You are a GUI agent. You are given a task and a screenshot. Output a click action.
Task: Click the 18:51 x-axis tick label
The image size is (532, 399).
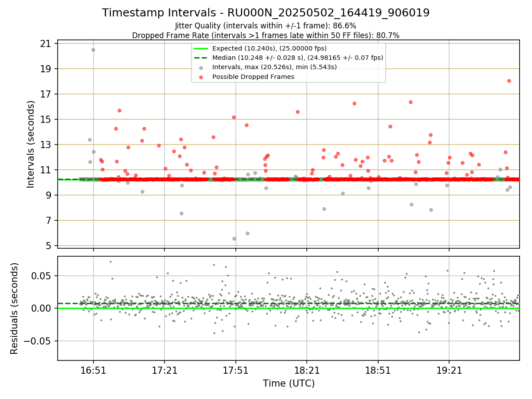378,370
